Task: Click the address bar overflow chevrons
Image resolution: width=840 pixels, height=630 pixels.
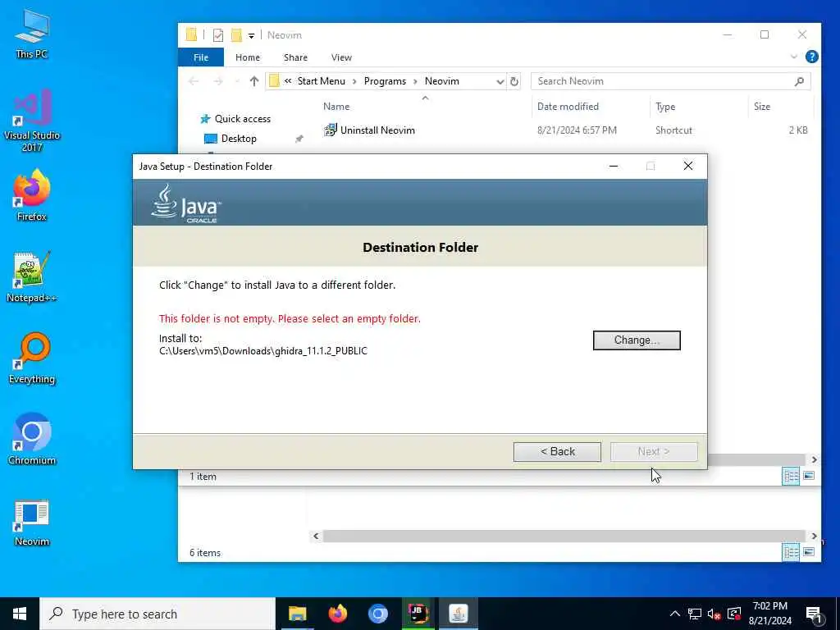Action: 288,81
